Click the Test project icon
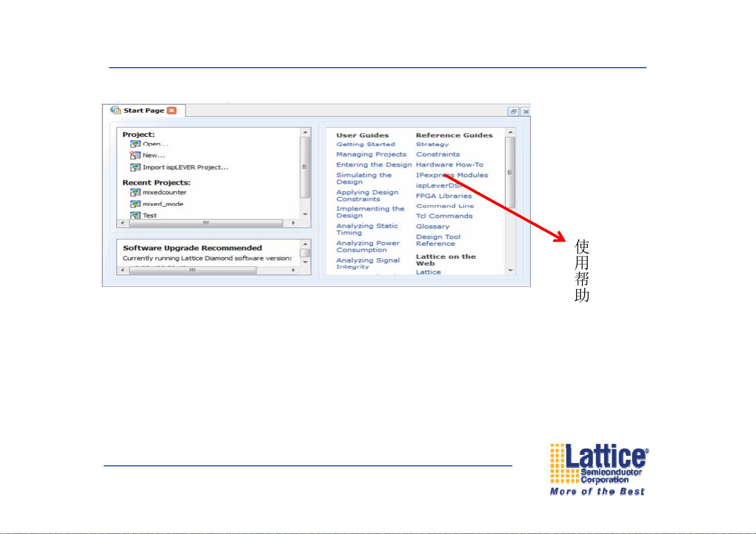756x534 pixels. pos(135,215)
